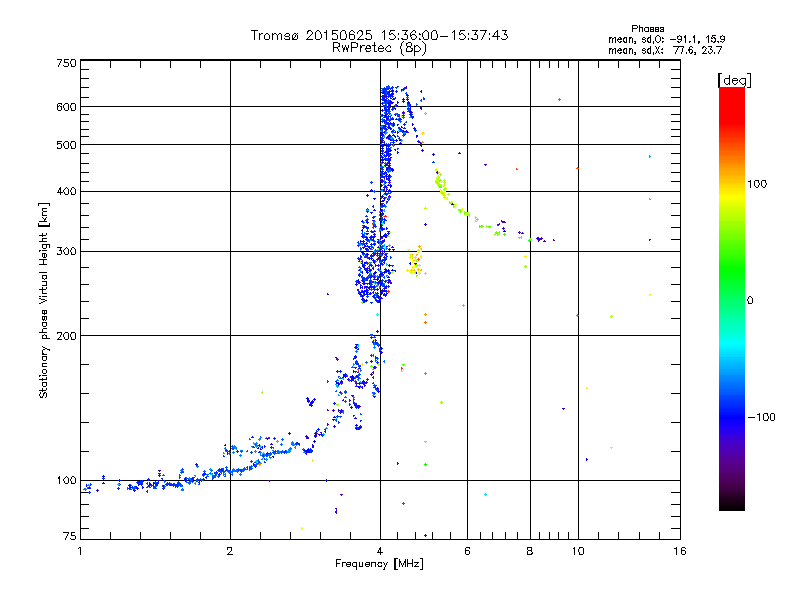Click x-axis tick label '4'

click(380, 551)
